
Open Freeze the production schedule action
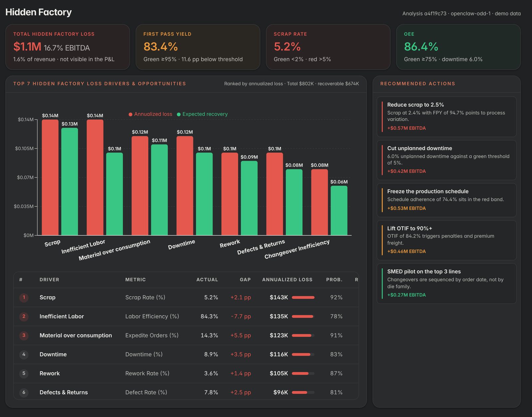pos(447,200)
